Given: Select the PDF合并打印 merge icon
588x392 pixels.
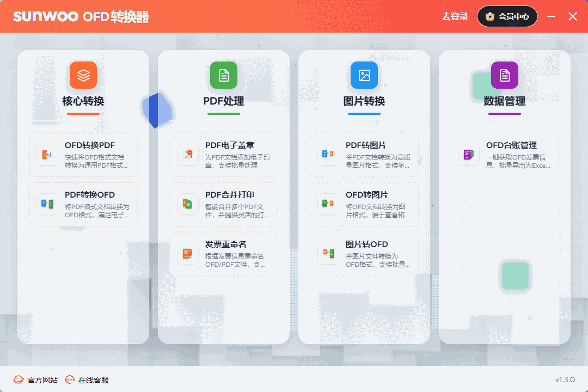Looking at the screenshot, I should (188, 205).
